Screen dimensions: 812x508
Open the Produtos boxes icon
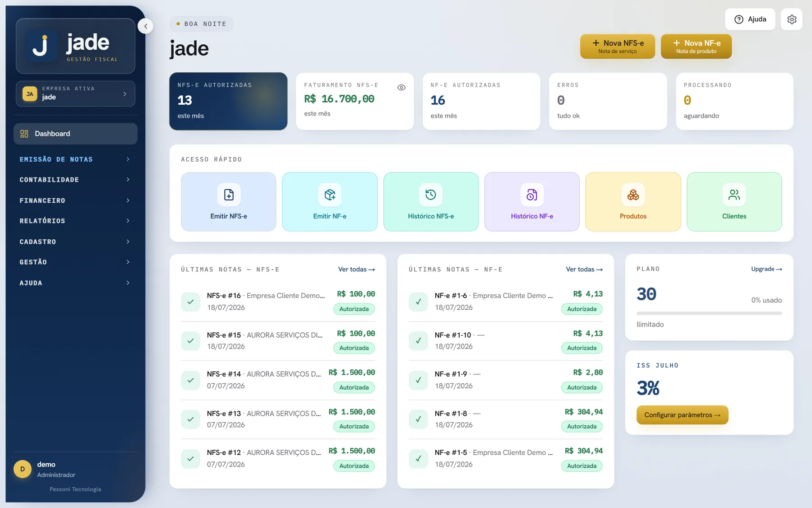pyautogui.click(x=633, y=195)
